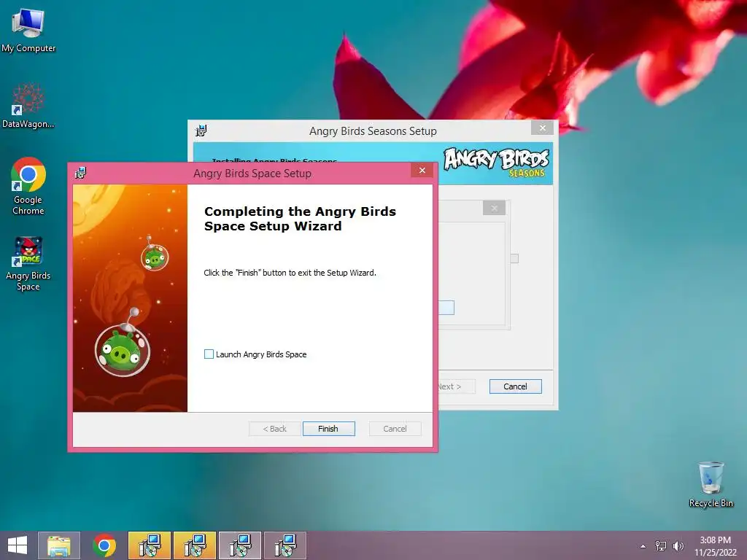Screen dimensions: 747x560
Task: Click Finish in Angry Birds Space Setup
Action: point(328,429)
